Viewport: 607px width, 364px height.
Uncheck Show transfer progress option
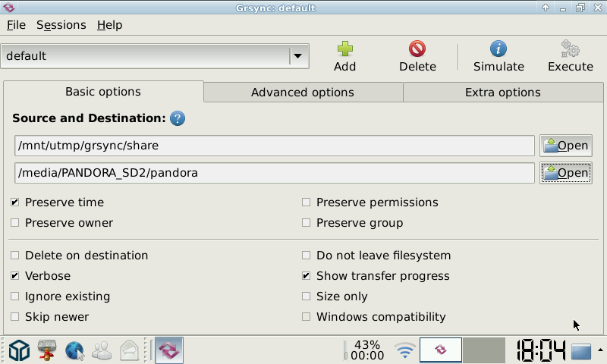(x=307, y=276)
